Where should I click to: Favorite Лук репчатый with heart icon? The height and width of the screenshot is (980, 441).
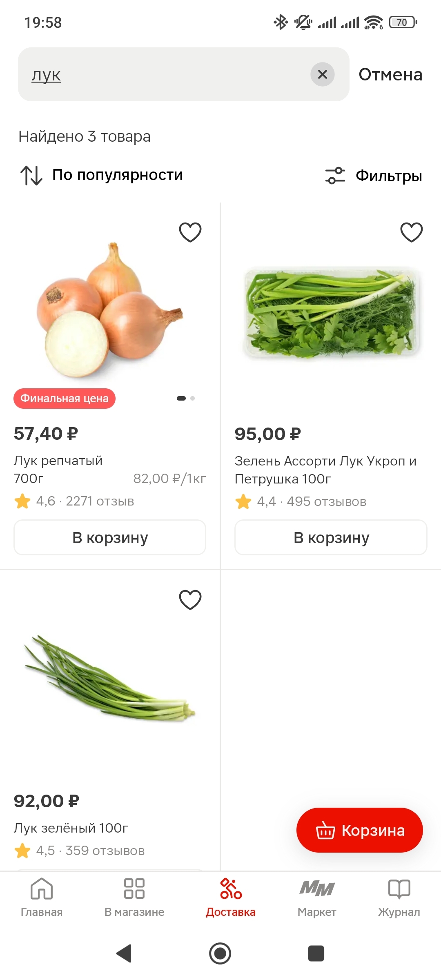[x=190, y=232]
